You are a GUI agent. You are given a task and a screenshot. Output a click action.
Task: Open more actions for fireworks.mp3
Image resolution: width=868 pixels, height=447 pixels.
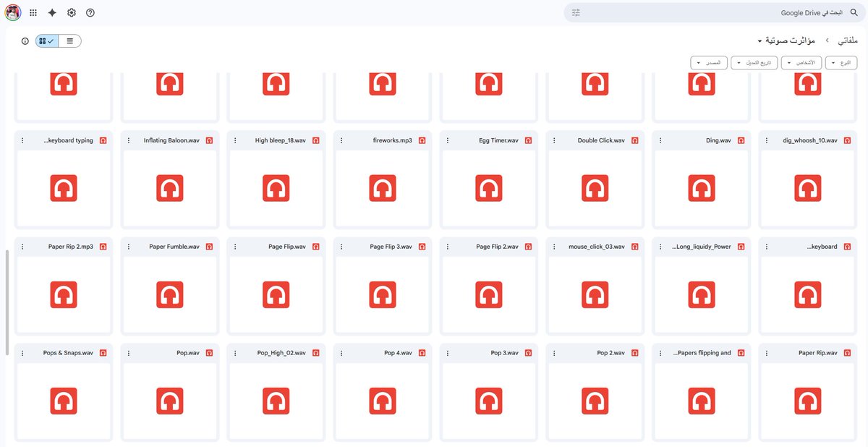(341, 140)
